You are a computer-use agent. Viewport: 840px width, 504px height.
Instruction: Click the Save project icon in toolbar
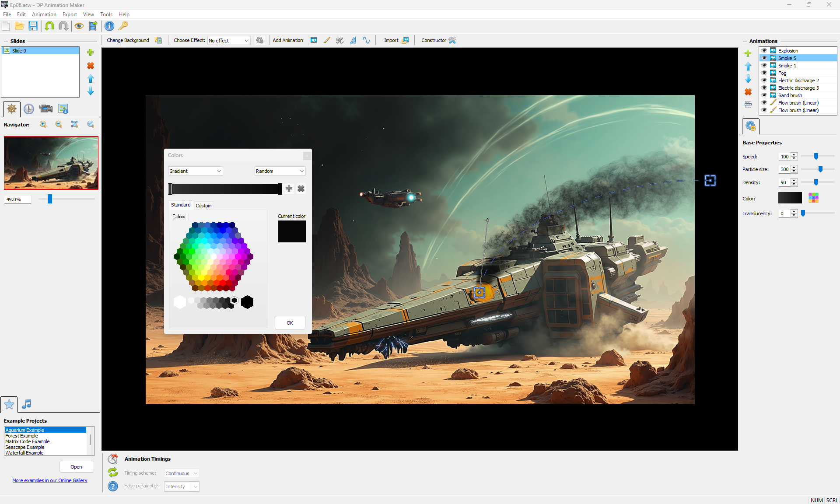pyautogui.click(x=33, y=26)
